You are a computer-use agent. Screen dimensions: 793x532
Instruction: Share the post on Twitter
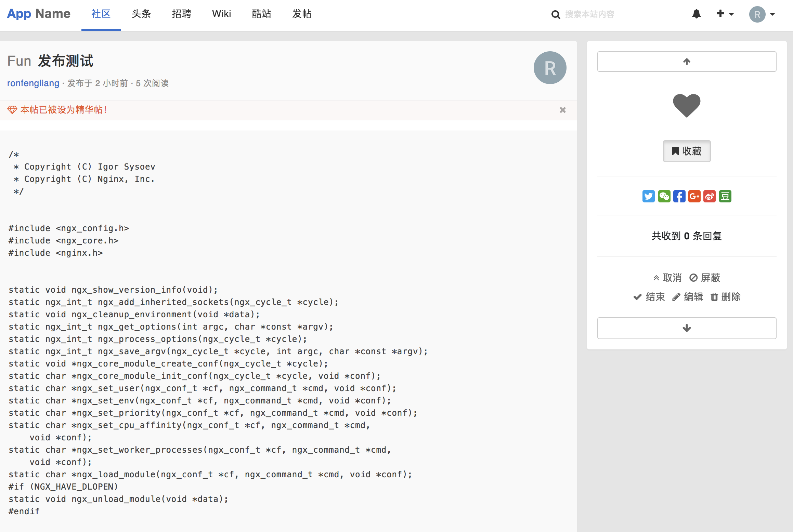coord(648,196)
